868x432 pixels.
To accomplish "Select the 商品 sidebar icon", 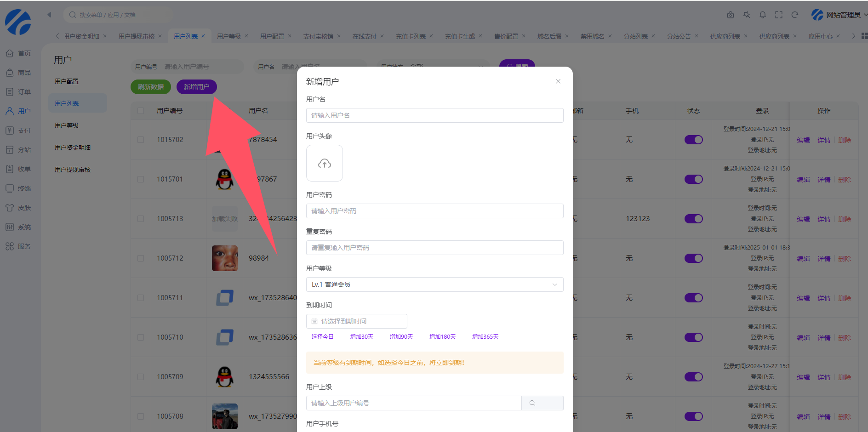I will pos(18,72).
